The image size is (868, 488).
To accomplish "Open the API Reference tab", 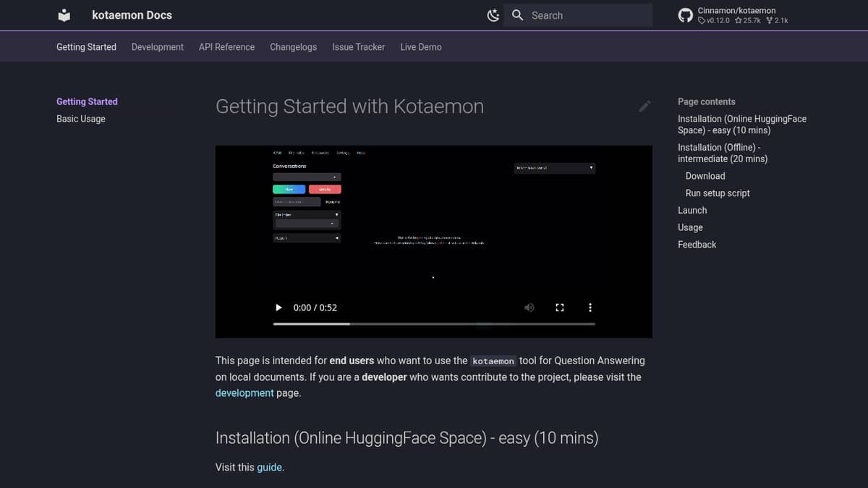I will (x=226, y=47).
